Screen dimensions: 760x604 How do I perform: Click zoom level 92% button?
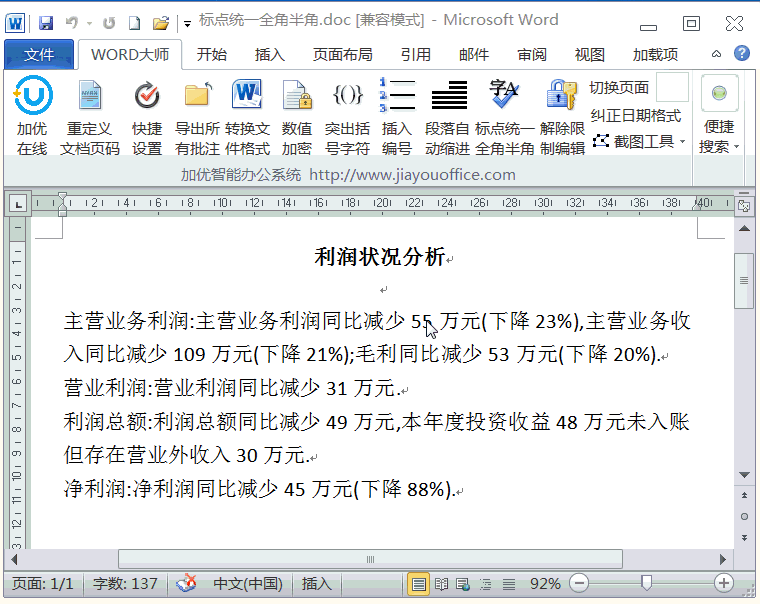(x=545, y=583)
